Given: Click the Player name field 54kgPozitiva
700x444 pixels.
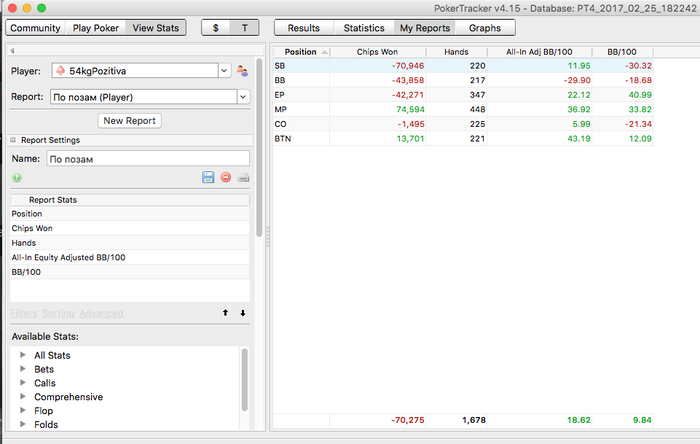Looking at the screenshot, I should [135, 71].
